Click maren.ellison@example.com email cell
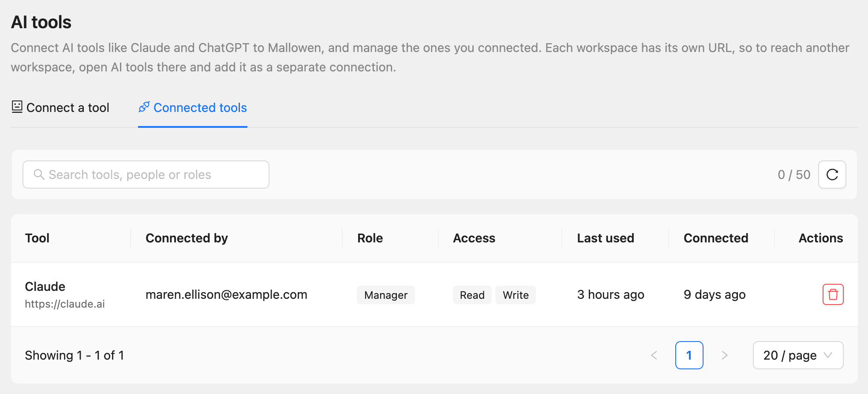 coord(226,294)
